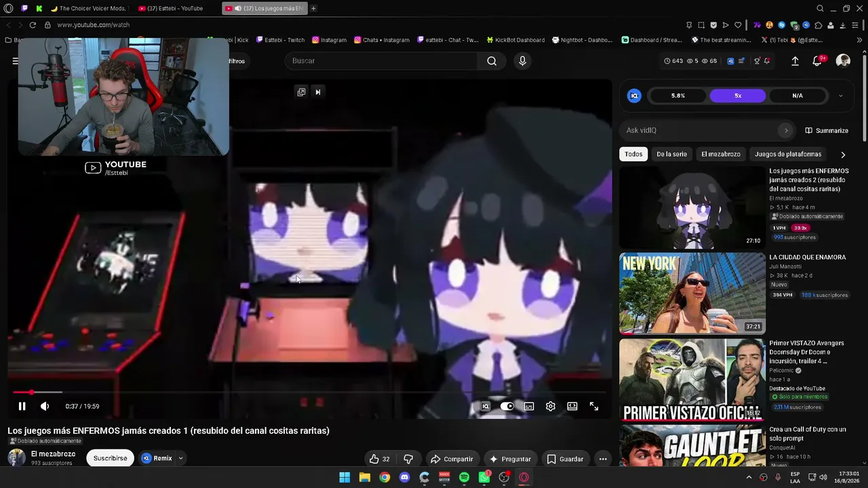Open Discord from the taskbar
Viewport: 868px width, 488px height.
tap(405, 477)
